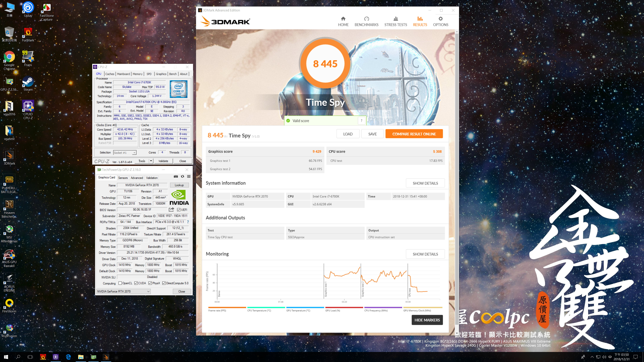Open CPUID CPU-Z desktop shortcut
The width and height of the screenshot is (644, 362).
28,110
